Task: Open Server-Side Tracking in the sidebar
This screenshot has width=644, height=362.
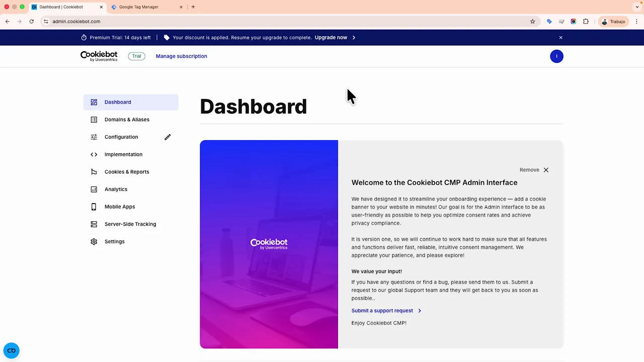Action: point(131,224)
